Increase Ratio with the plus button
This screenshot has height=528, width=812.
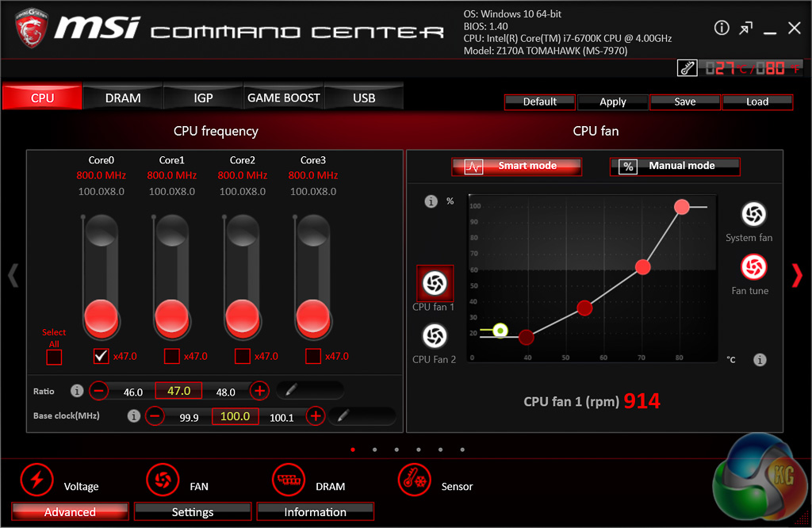coord(260,390)
